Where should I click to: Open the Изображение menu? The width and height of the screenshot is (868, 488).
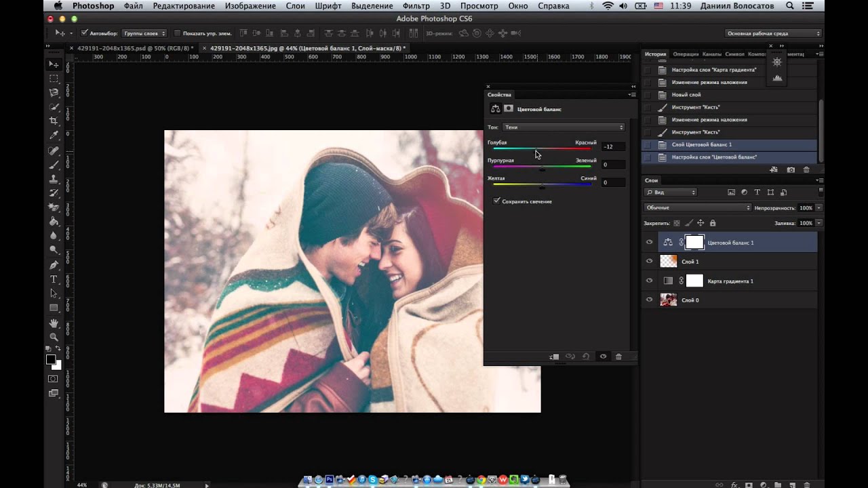[252, 6]
